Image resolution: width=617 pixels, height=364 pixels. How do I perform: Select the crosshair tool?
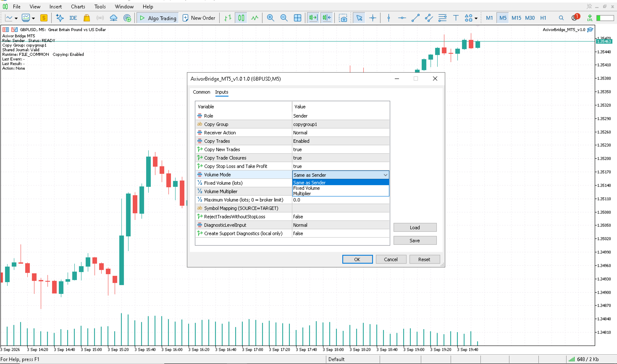[x=373, y=18]
